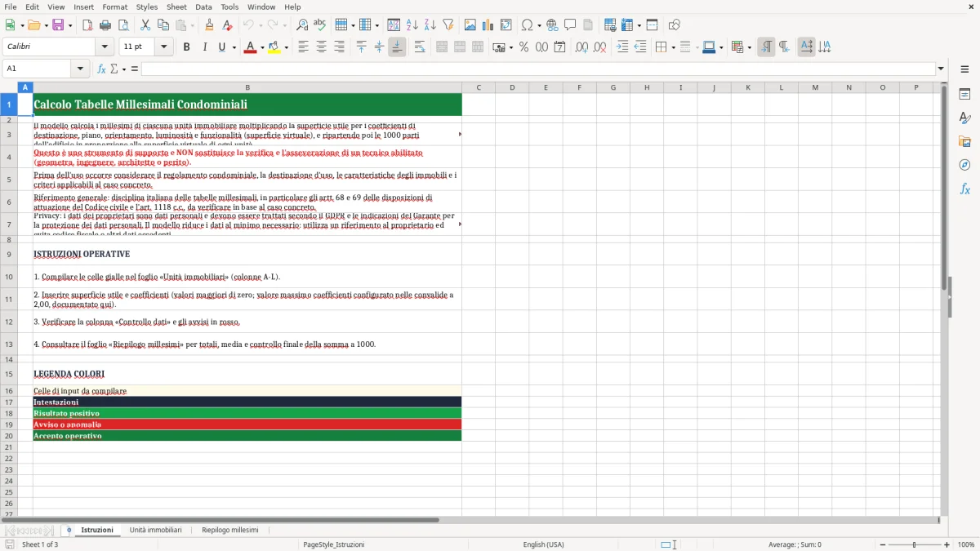Expand the background color dropdown arrow
Screen dimensions: 980x551
click(286, 47)
